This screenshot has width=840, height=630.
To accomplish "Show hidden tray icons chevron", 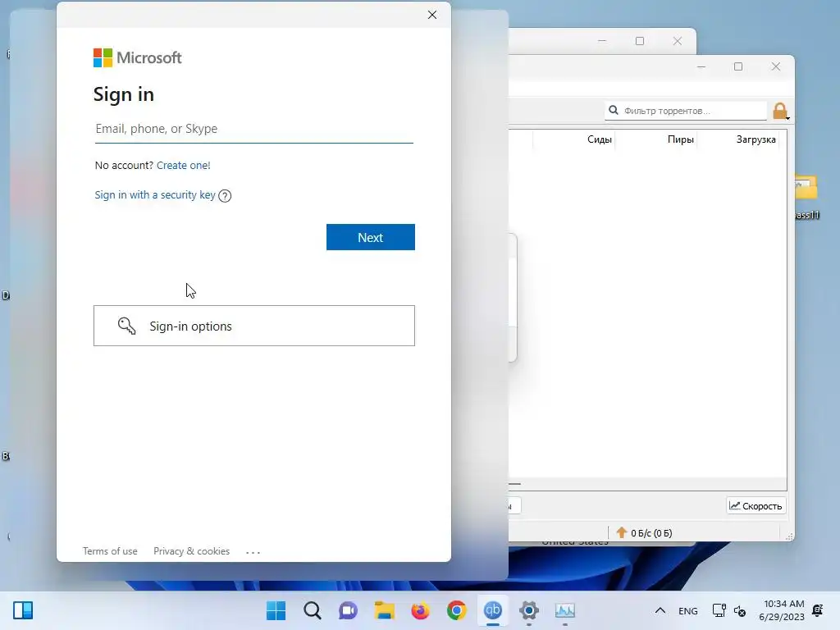I will pos(660,610).
